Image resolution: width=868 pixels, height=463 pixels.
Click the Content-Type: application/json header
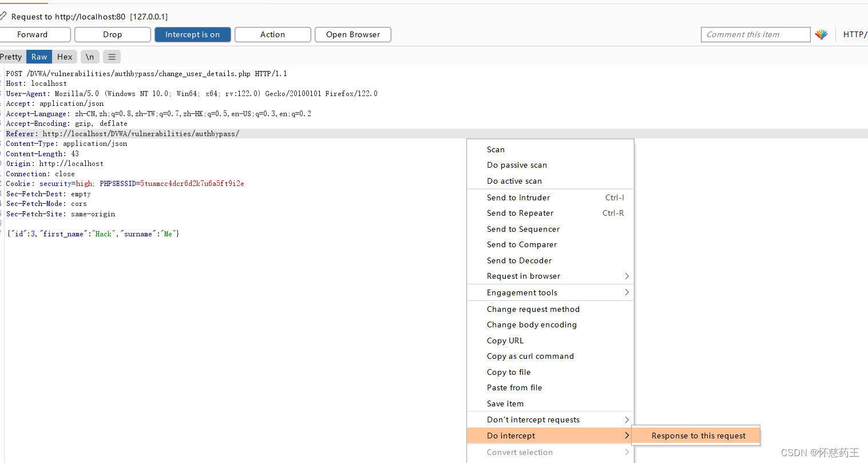66,144
